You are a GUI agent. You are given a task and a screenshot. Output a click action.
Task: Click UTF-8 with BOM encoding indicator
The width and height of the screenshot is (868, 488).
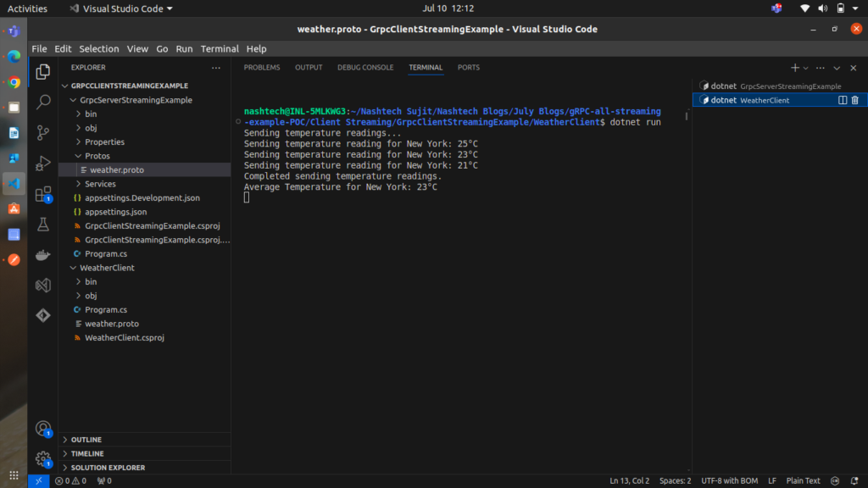(x=730, y=480)
